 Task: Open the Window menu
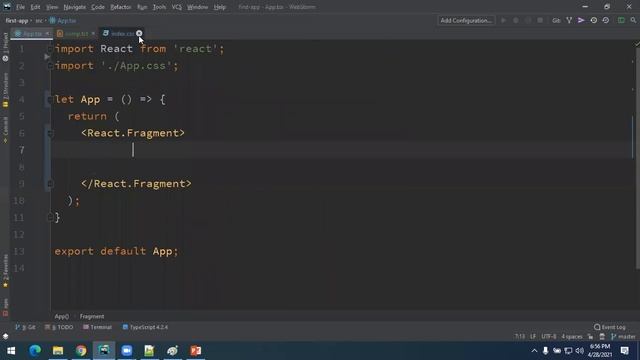coord(198,7)
